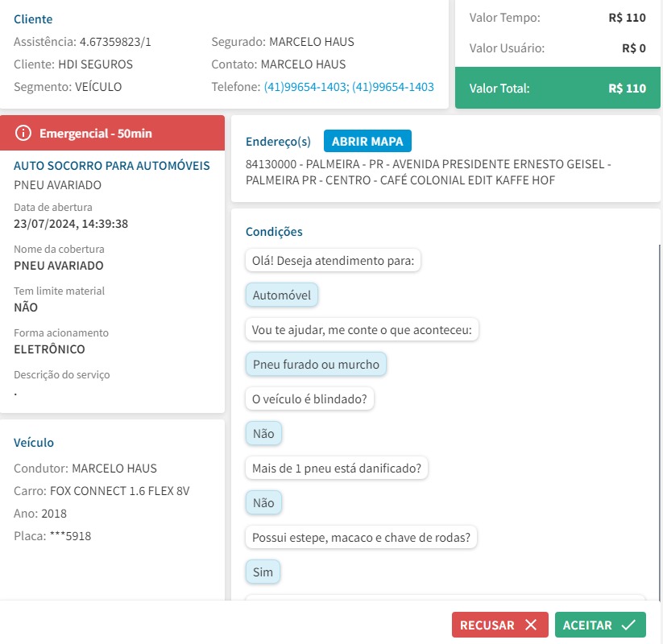Refuse the service with the RECUSAR label
Screen dimensions: 663x644
(487, 625)
